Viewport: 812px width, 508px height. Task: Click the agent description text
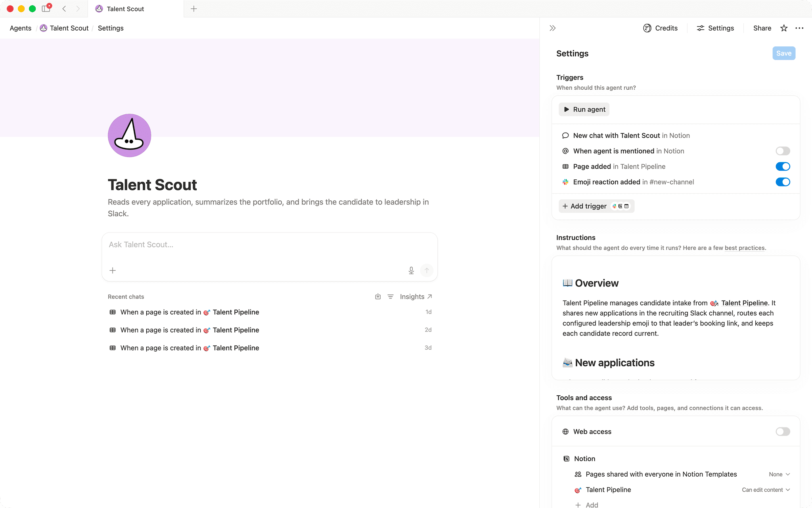(x=269, y=208)
